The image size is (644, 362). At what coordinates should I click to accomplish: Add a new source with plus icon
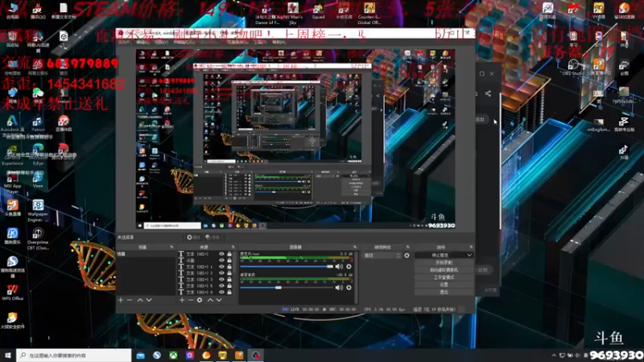[182, 300]
